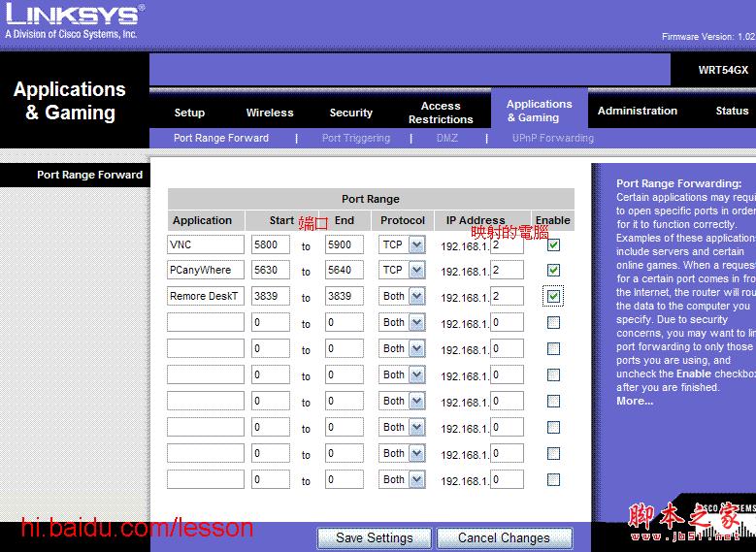This screenshot has height=552, width=756.
Task: Open the Administration tab
Action: pos(638,111)
